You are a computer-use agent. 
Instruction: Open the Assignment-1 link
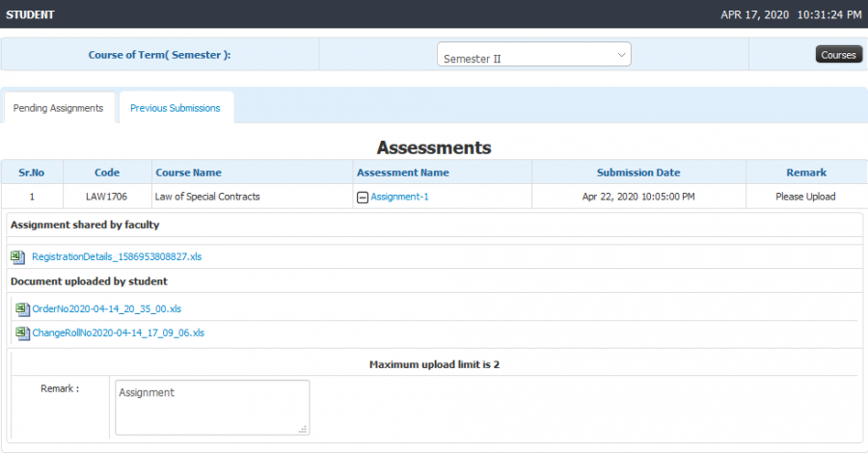399,197
